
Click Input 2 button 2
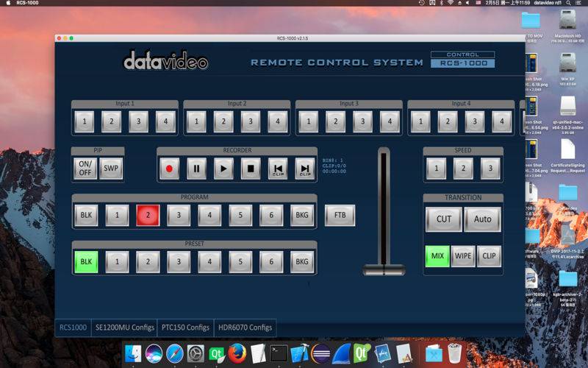pos(223,121)
